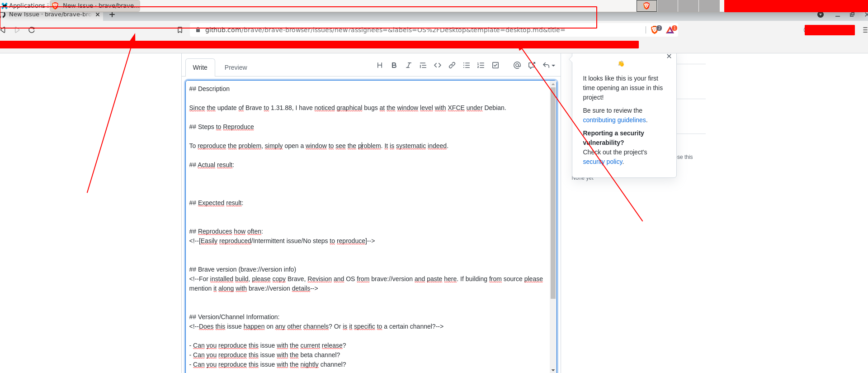Screen dimensions: 868x373
Task: Reload the page
Action: 32,30
